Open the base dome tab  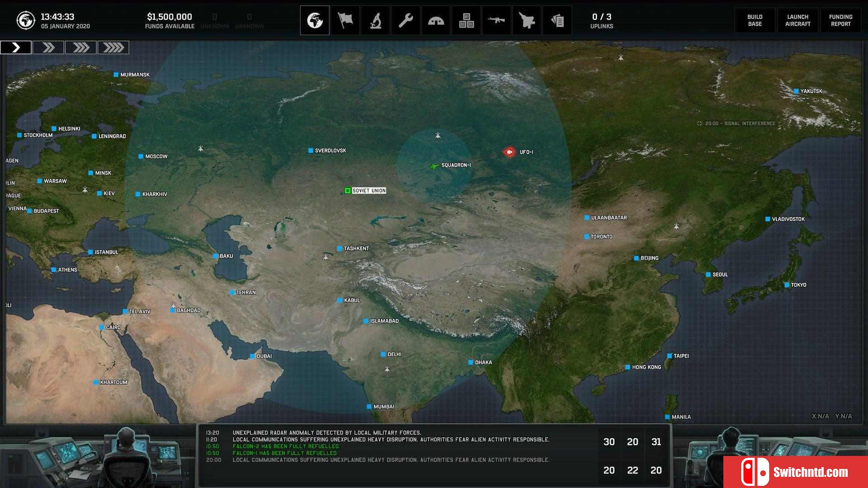tap(436, 20)
